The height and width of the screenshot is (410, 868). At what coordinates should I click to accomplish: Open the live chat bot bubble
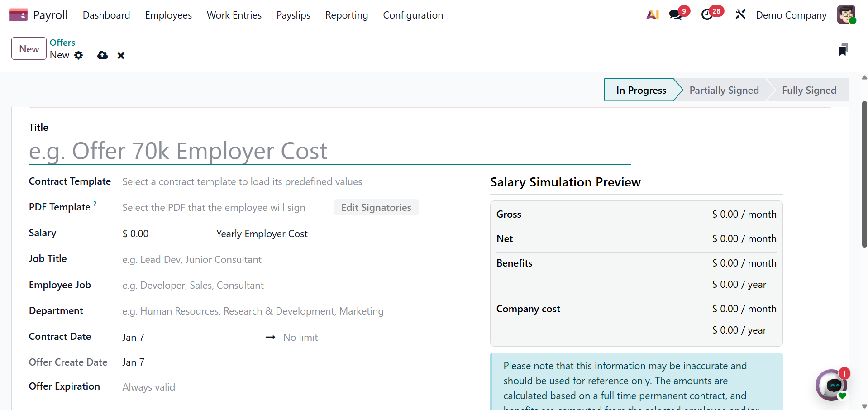pos(832,385)
